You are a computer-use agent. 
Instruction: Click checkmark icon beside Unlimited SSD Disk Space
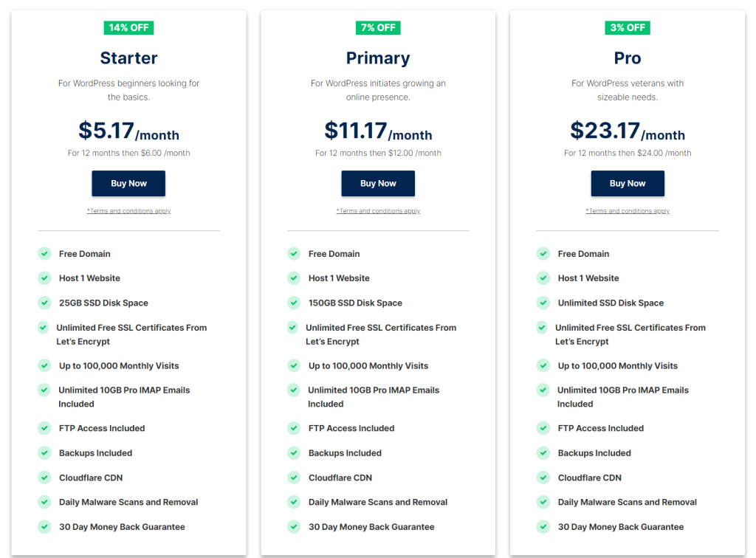pos(543,303)
